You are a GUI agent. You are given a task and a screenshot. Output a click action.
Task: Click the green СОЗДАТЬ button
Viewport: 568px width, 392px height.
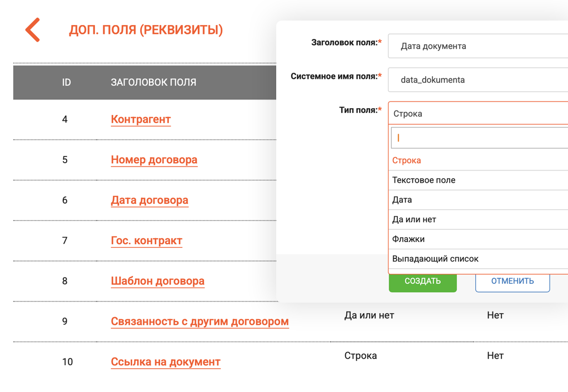point(423,282)
